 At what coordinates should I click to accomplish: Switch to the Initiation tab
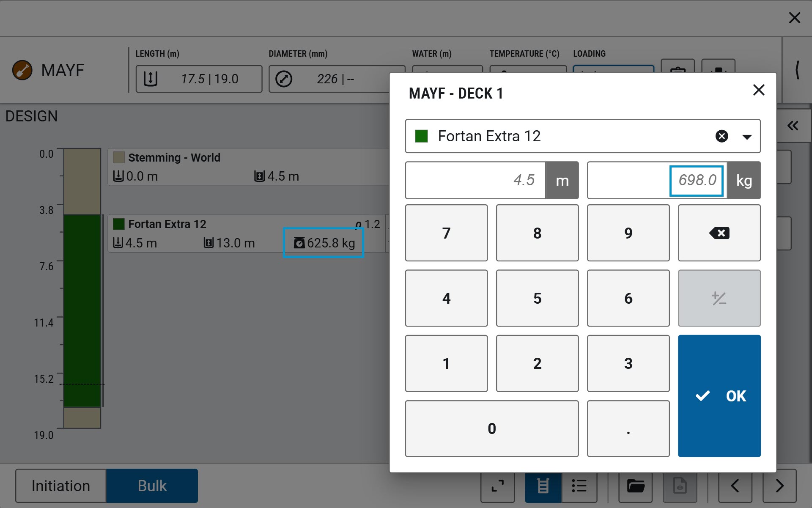(x=61, y=486)
